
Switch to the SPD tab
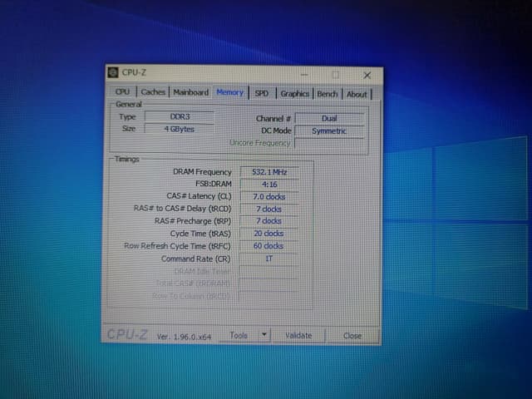(262, 93)
